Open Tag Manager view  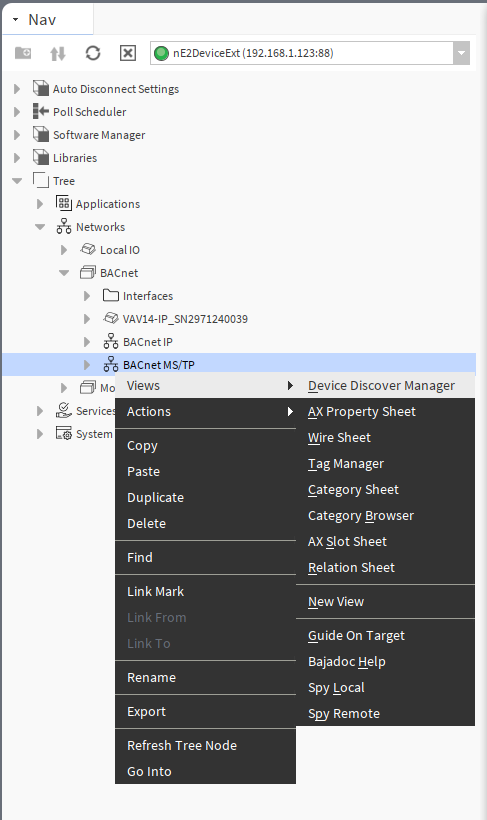[386, 463]
